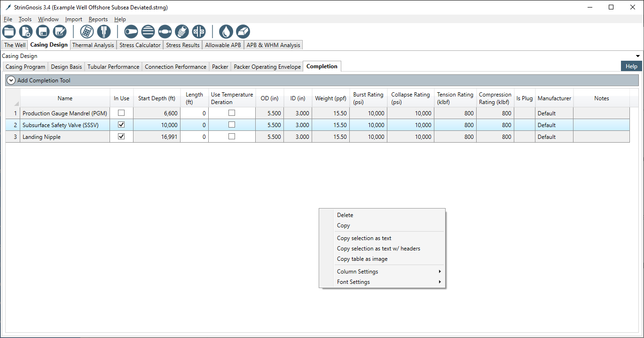Click the table's top-left select-all corner
Image resolution: width=644 pixels, height=338 pixels.
click(x=13, y=98)
